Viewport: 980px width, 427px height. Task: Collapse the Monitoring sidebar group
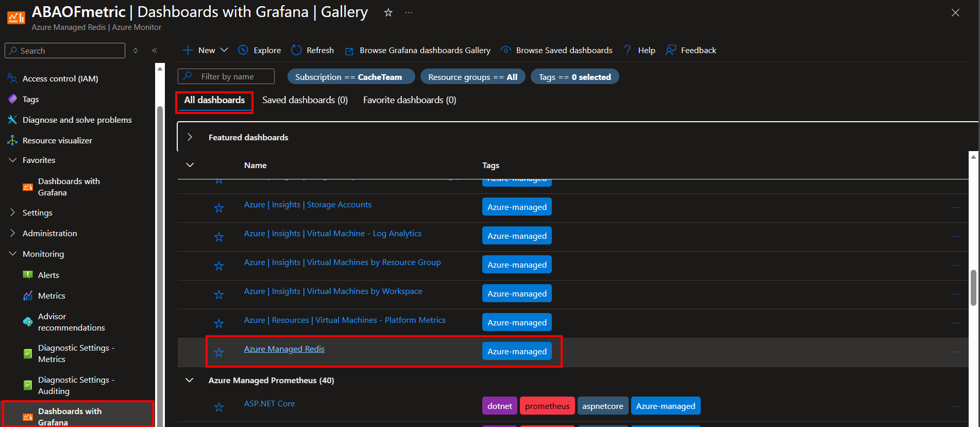13,254
